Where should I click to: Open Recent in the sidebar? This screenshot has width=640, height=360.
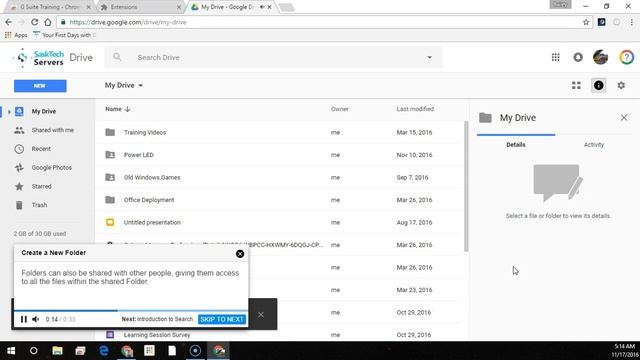[41, 149]
